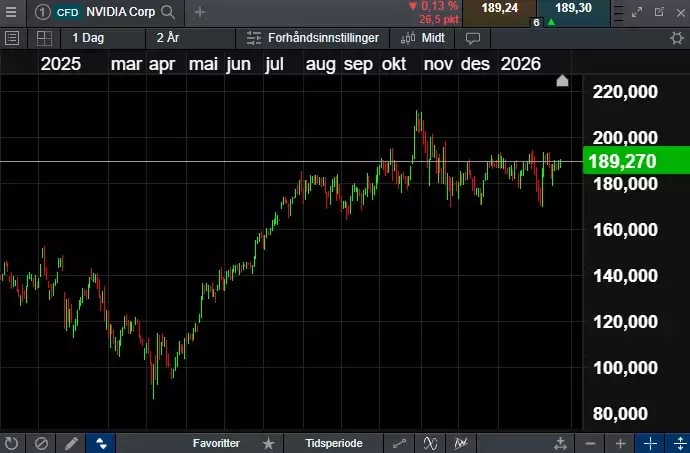Click the search magnifier next to NVIDIA Corp
The width and height of the screenshot is (690, 453).
coord(168,12)
